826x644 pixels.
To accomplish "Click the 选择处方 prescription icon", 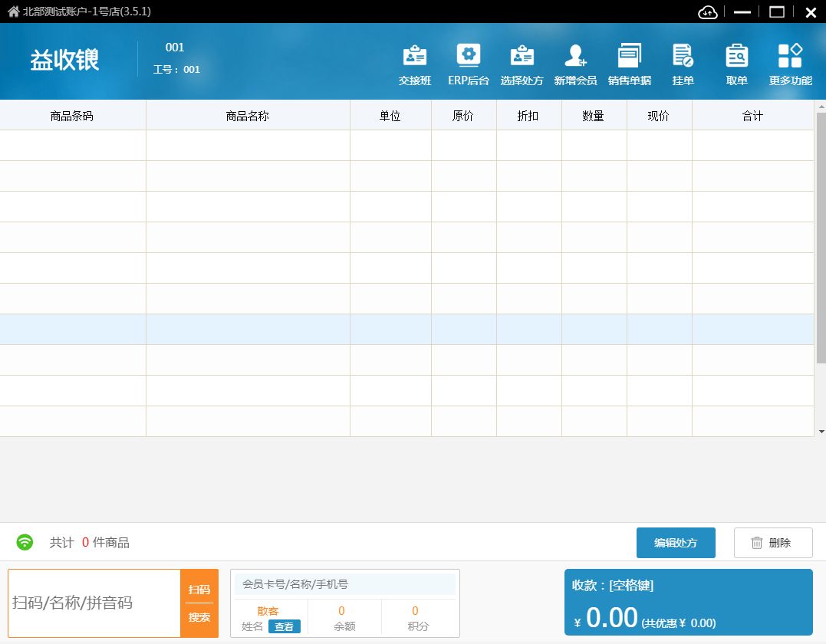I will click(522, 64).
